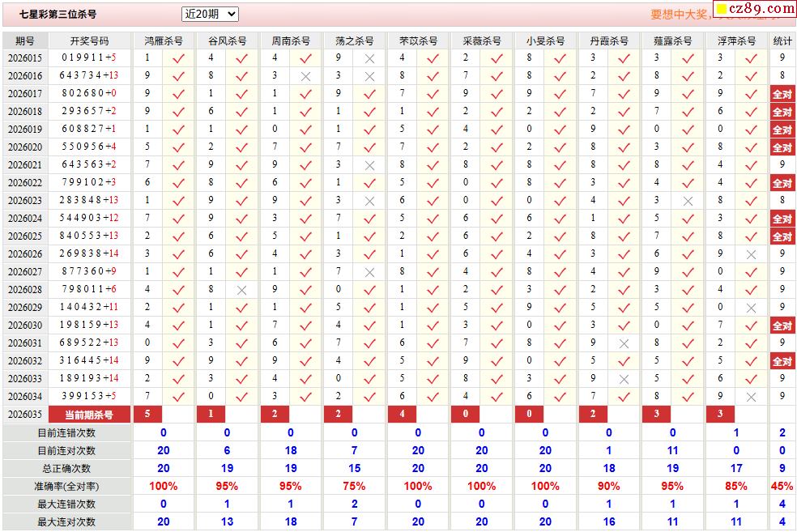Viewport: 797px width, 532px height.
Task: Click draw number 399153+5
Action: [x=89, y=396]
